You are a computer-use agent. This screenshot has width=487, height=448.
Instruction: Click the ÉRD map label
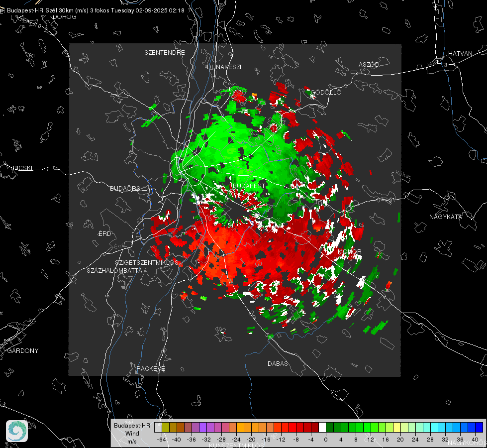click(104, 234)
